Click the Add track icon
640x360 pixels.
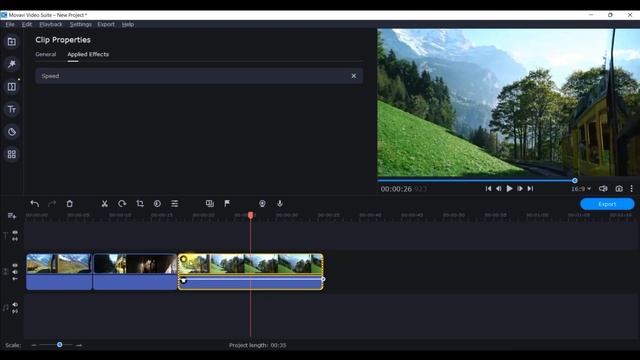(11, 216)
